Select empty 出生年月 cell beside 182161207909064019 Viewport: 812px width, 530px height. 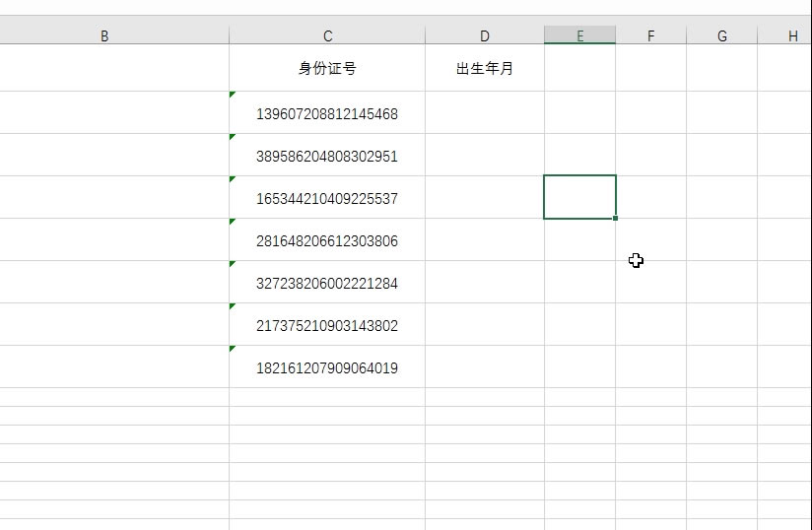(485, 368)
